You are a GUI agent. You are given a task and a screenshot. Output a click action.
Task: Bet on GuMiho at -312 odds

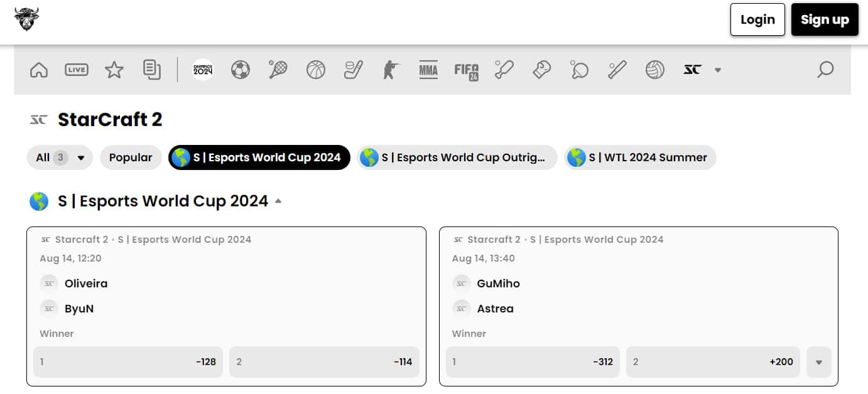pos(533,362)
